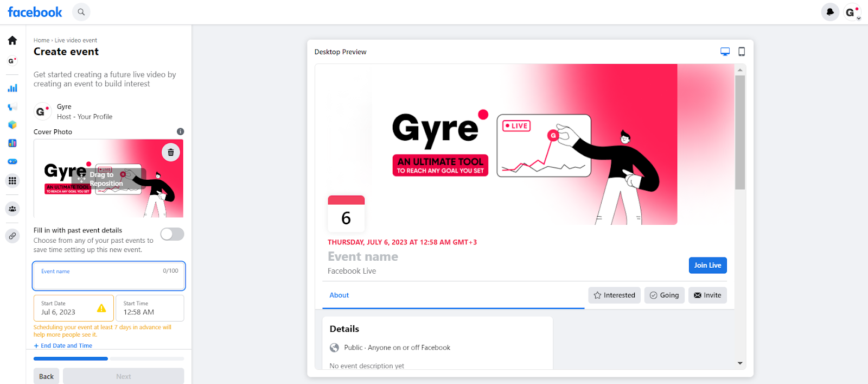
Task: Click the cover photo thumbnail Drag to Reposition
Action: (108, 179)
